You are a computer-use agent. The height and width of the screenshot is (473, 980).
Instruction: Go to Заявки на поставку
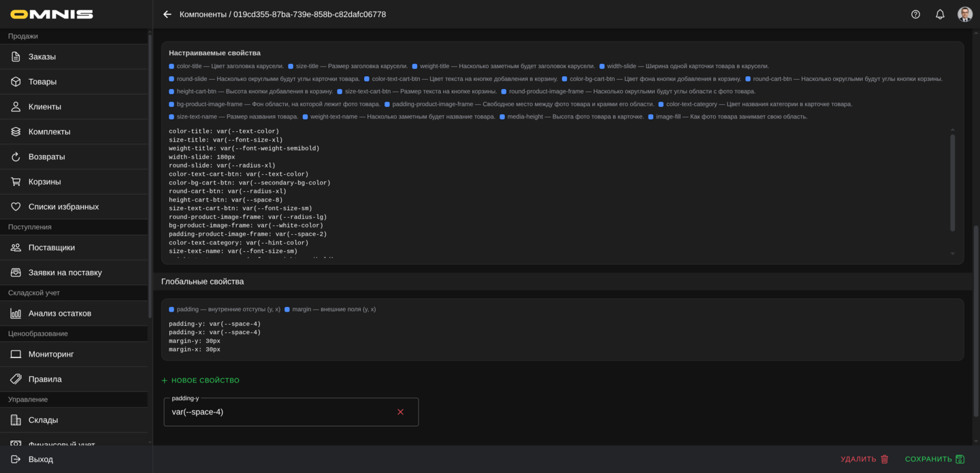(x=65, y=272)
